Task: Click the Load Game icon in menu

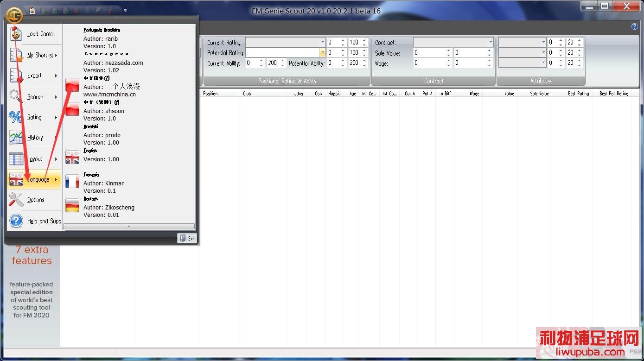Action: (x=16, y=34)
